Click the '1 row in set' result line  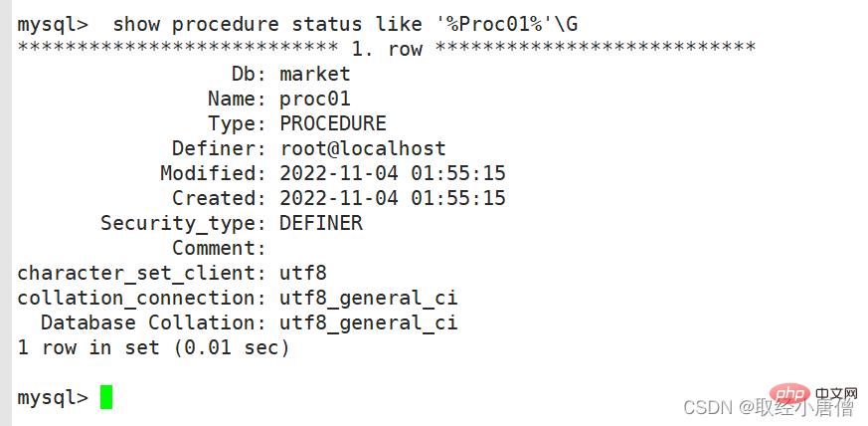(x=153, y=347)
